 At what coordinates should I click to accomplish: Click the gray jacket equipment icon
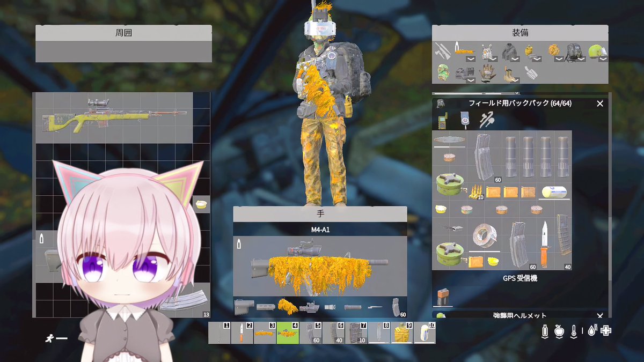509,52
